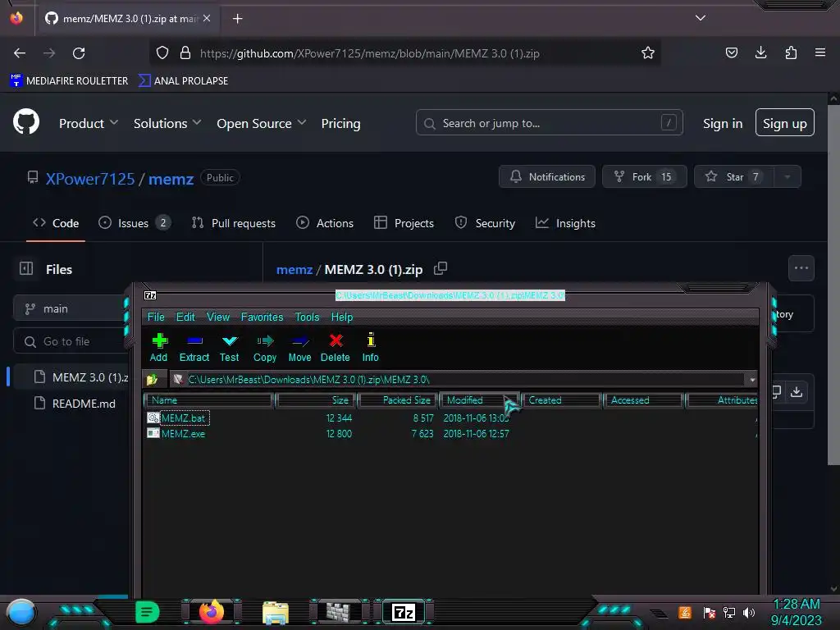Sort by the Modified column header
The width and height of the screenshot is (840, 630).
(x=479, y=400)
